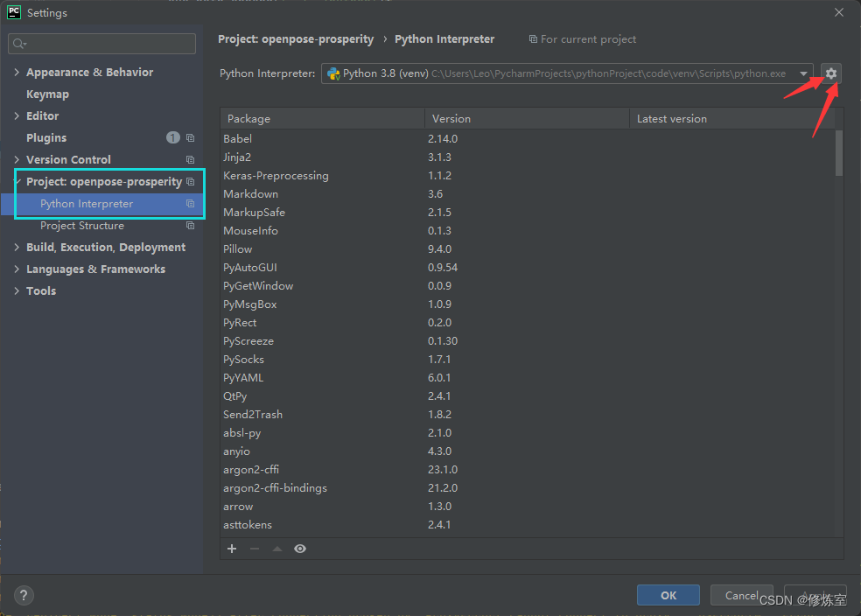The image size is (861, 616).
Task: Open the Plugins settings page
Action: coord(46,137)
